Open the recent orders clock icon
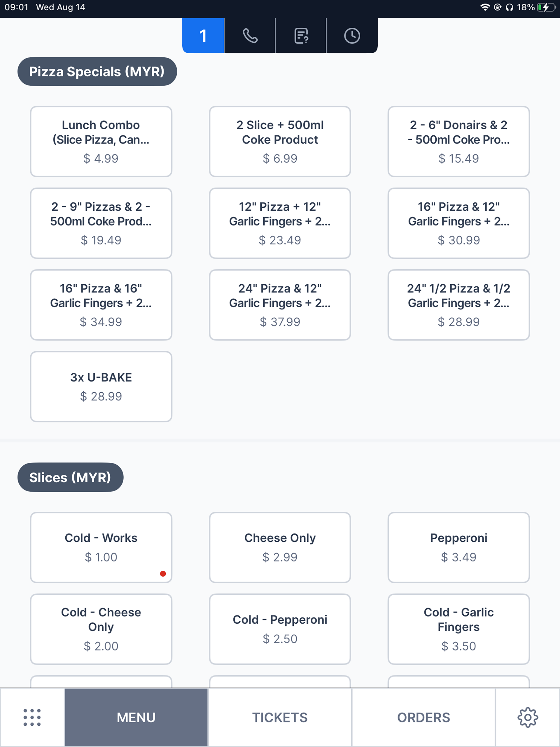The height and width of the screenshot is (747, 560). click(x=352, y=36)
